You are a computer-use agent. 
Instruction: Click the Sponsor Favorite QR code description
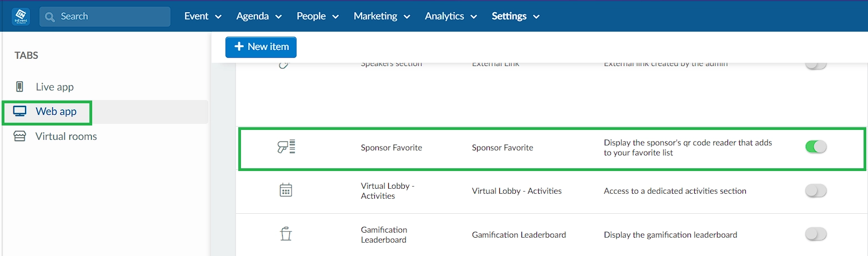coord(688,148)
